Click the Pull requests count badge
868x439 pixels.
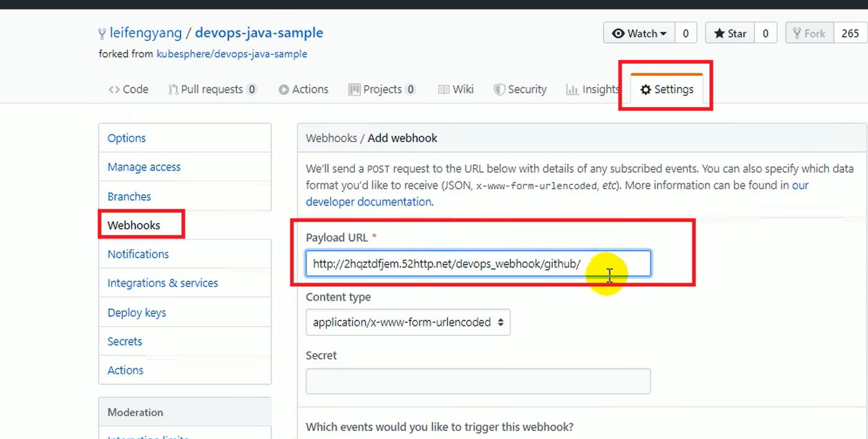(x=252, y=89)
